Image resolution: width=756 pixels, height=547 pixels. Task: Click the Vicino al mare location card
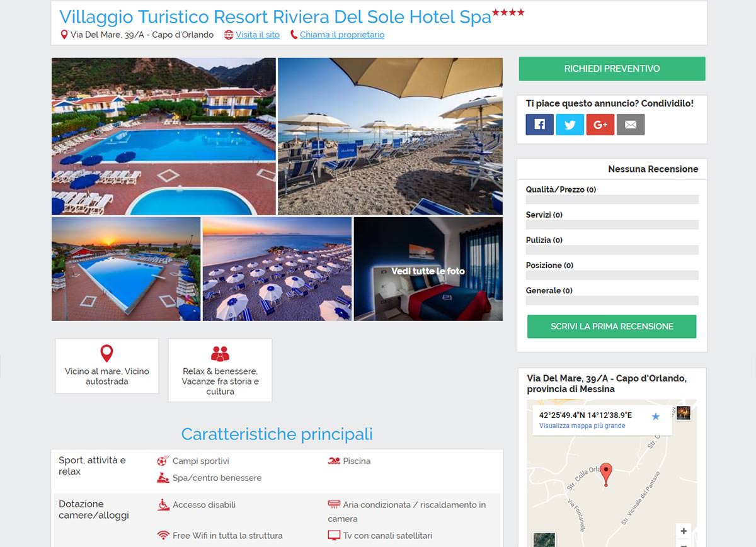pyautogui.click(x=106, y=366)
